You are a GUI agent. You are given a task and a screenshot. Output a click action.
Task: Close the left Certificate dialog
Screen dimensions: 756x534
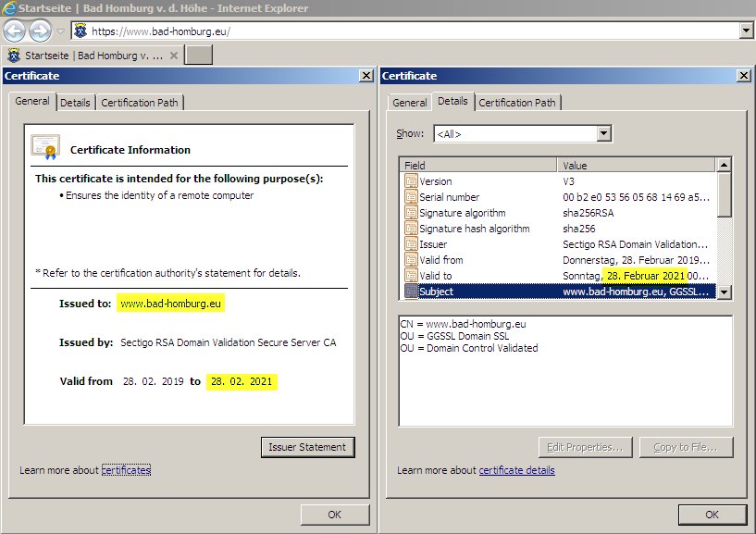point(366,76)
